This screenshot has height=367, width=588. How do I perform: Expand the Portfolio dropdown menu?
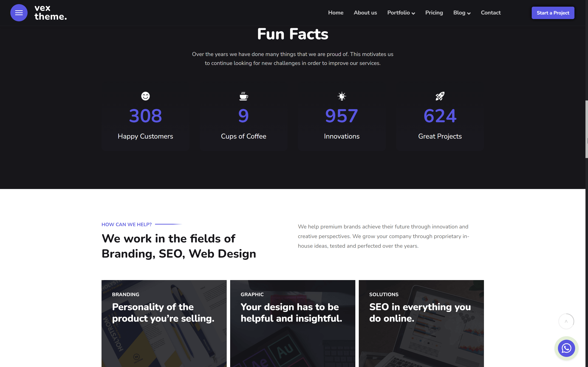coord(401,13)
